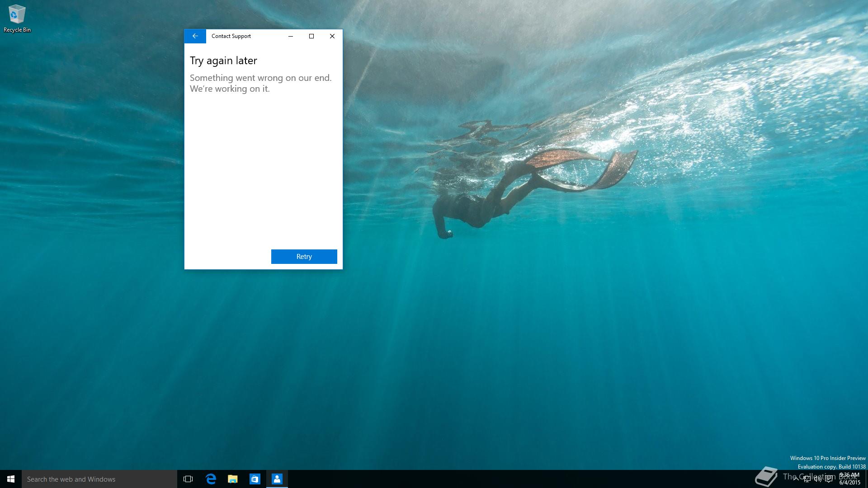Open the volume control tray icon
Viewport: 868px width, 488px height.
[818, 479]
